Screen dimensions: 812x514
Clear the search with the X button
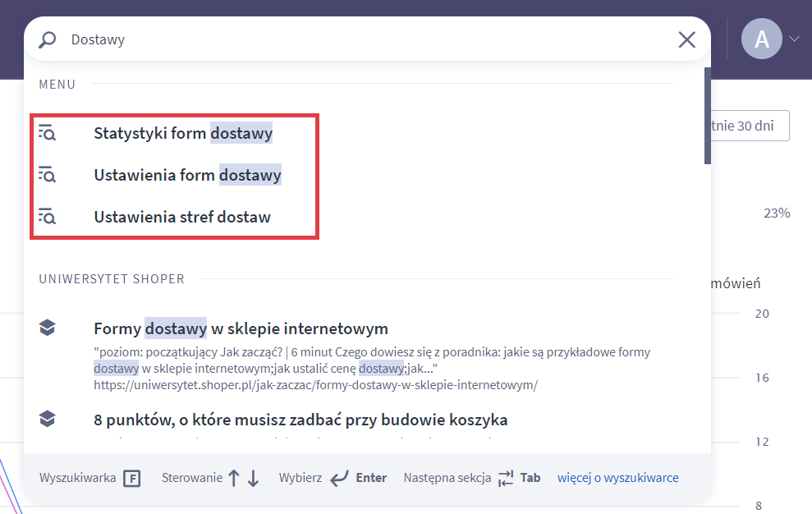pos(686,39)
